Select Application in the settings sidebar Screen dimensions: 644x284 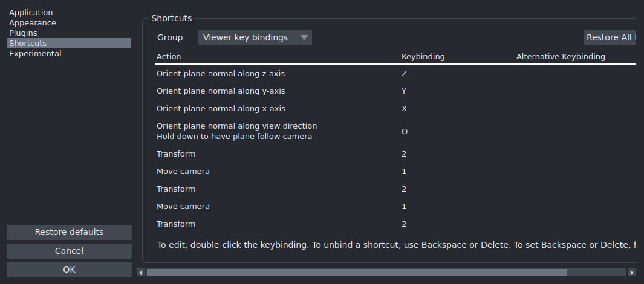[x=31, y=12]
